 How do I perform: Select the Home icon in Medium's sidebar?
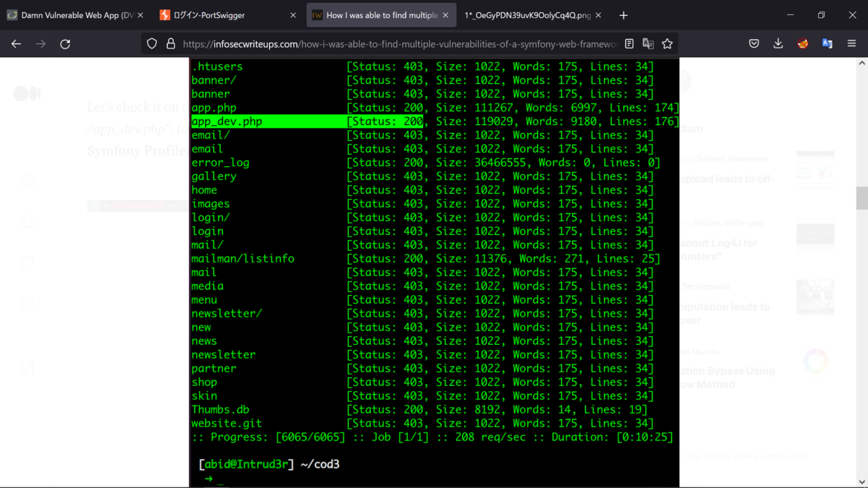pos(27,181)
